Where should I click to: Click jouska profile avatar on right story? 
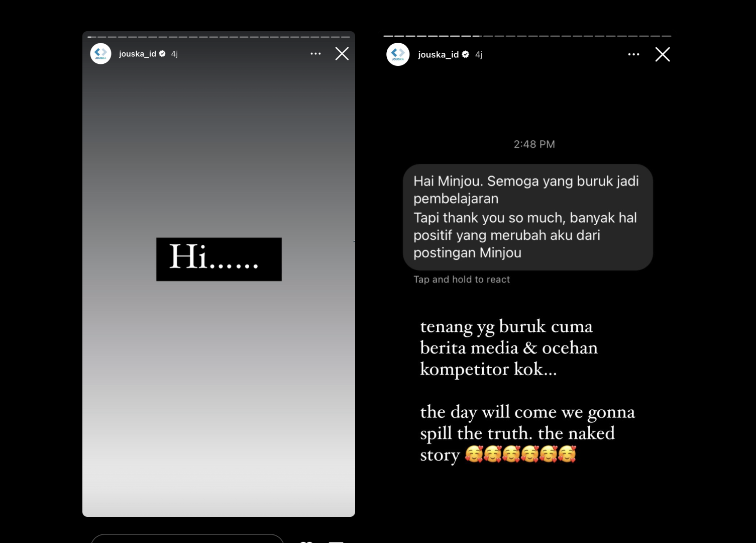tap(398, 54)
